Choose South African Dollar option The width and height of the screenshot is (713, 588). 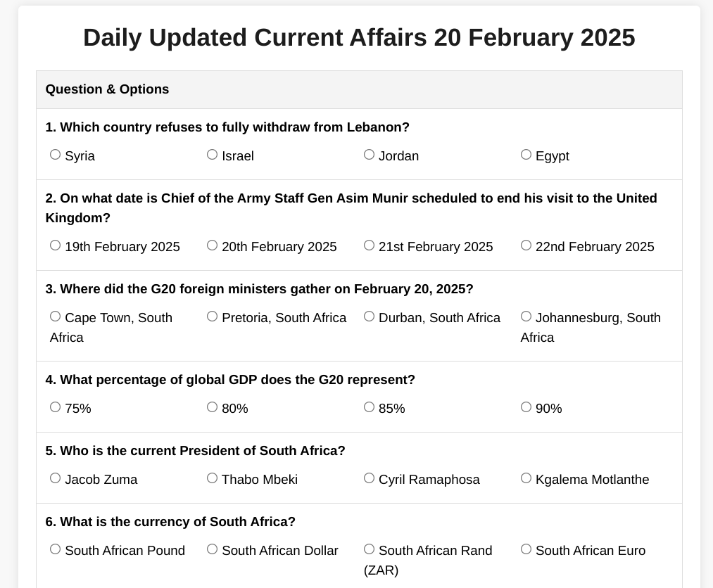click(x=213, y=549)
